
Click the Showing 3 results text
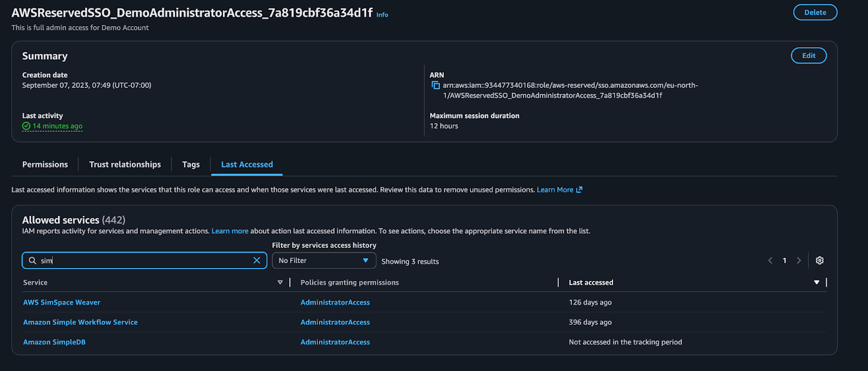(410, 261)
